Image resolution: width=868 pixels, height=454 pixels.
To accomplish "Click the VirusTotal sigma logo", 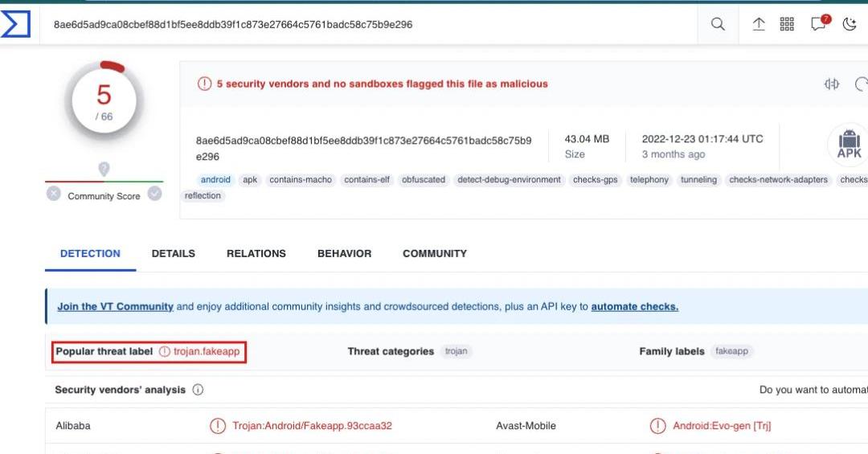I will tap(15, 24).
